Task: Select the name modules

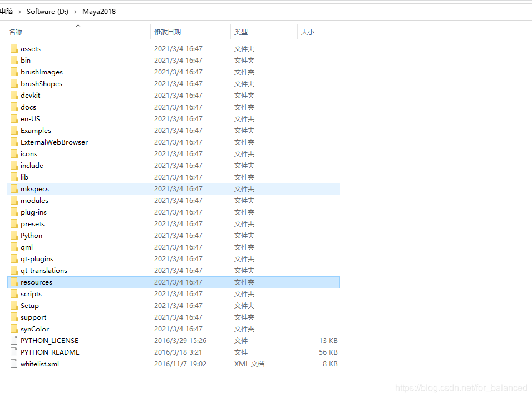Action: pos(35,200)
